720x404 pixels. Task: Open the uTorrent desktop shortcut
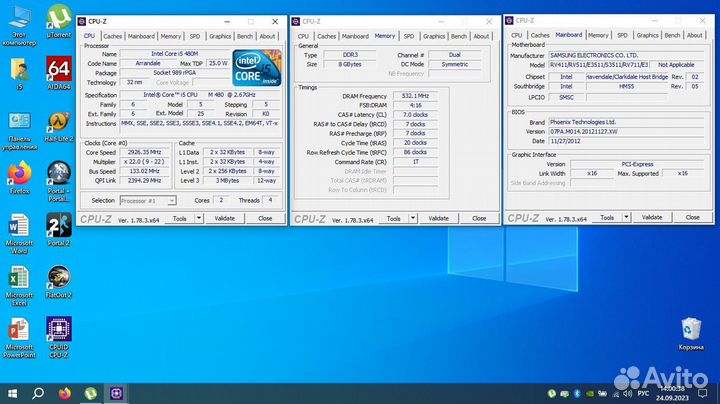click(x=59, y=21)
